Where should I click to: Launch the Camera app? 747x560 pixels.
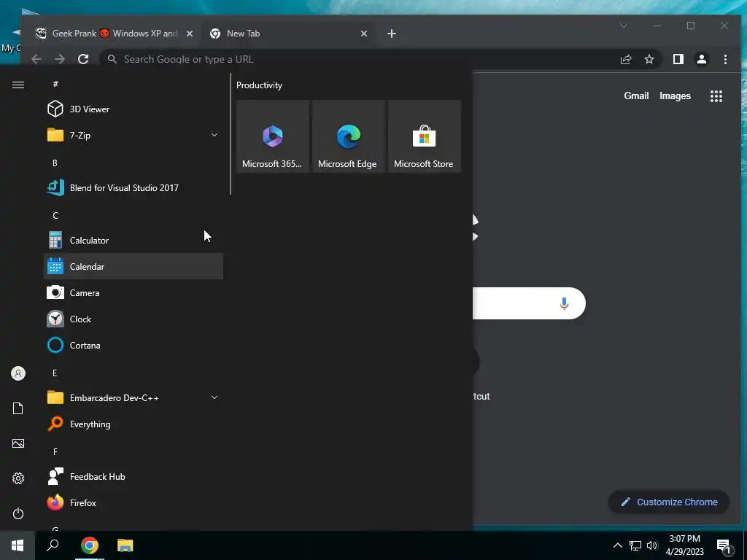coord(133,293)
